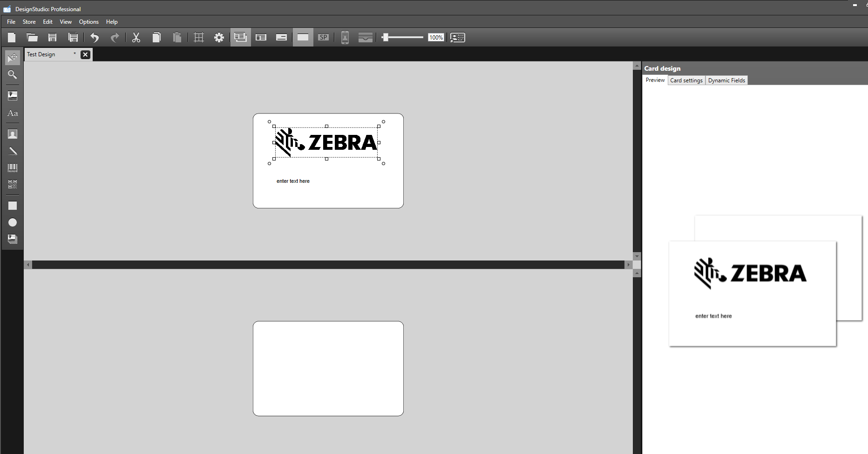Redo the last undone action
The image size is (868, 454).
tap(115, 38)
